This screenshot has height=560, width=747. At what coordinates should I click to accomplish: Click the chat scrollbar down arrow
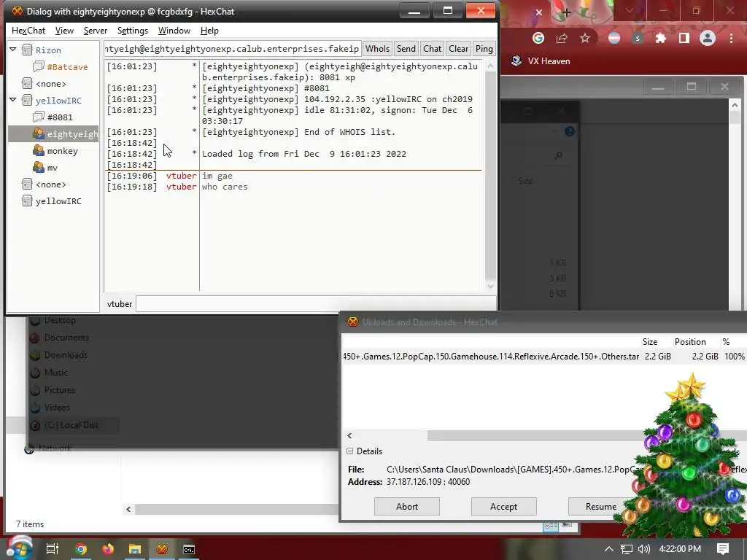(490, 286)
